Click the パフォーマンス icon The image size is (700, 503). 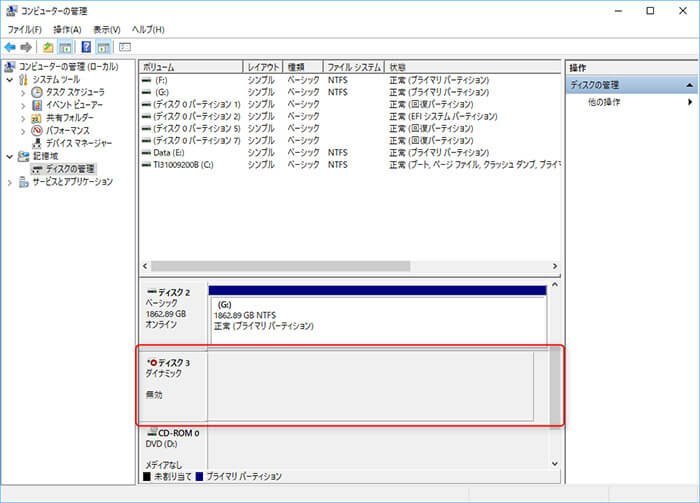coord(37,130)
